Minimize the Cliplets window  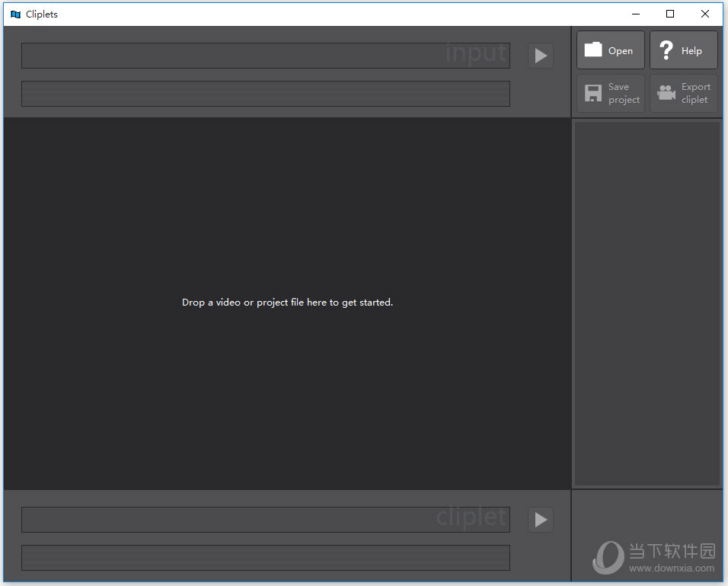click(636, 14)
